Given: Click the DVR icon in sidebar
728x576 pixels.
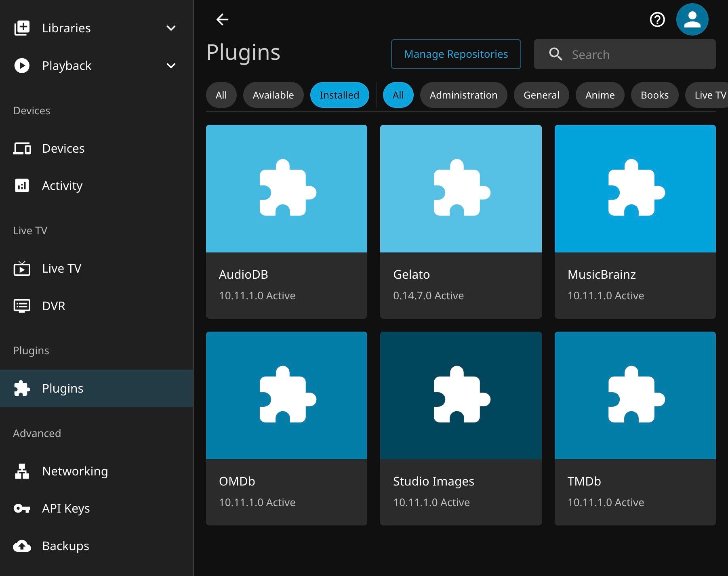Looking at the screenshot, I should (x=22, y=306).
